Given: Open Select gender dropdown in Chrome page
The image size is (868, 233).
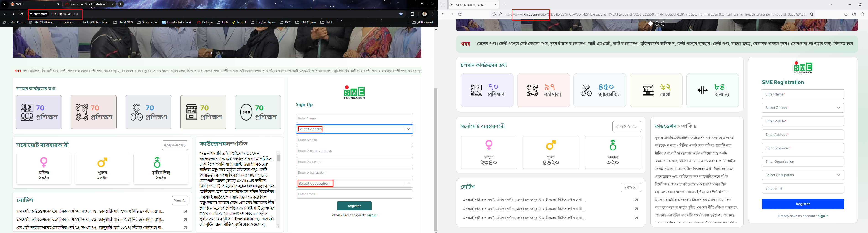Looking at the screenshot, I should pos(354,129).
